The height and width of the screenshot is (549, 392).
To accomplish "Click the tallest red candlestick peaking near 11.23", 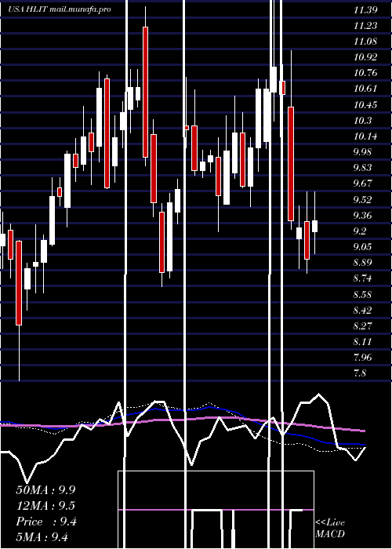I will (x=145, y=92).
